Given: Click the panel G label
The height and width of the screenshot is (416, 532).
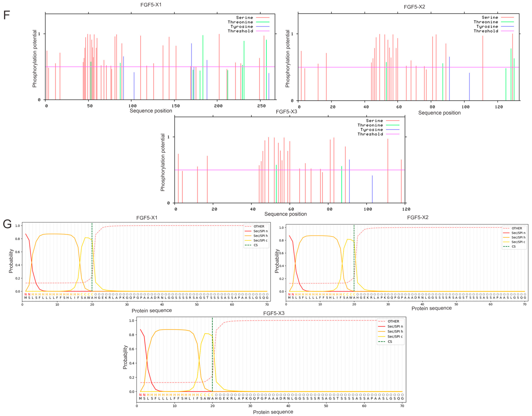Looking at the screenshot, I should point(7,224).
